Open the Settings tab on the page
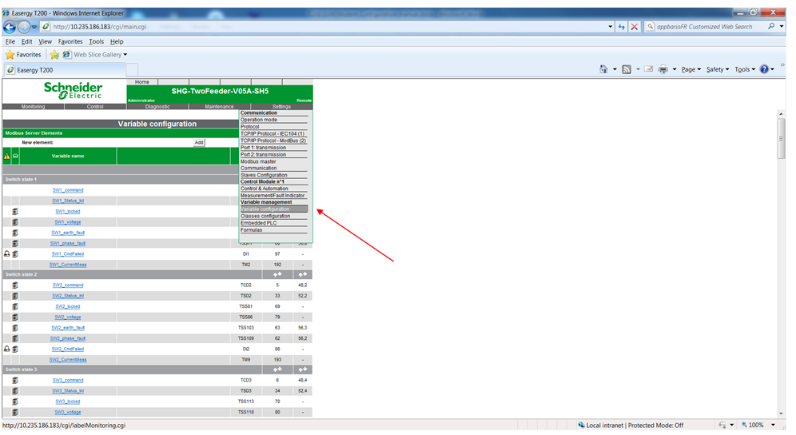Image resolution: width=796 pixels, height=435 pixels. 282,107
